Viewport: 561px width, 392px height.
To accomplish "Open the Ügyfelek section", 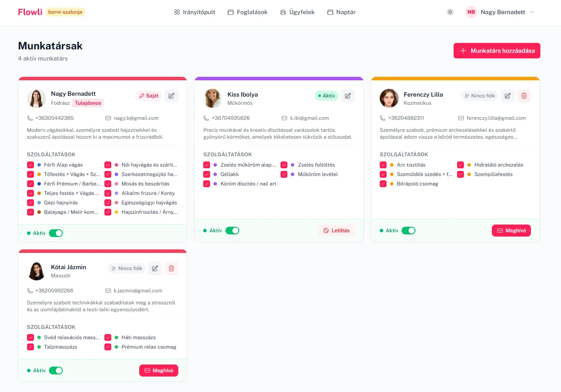I will (297, 12).
